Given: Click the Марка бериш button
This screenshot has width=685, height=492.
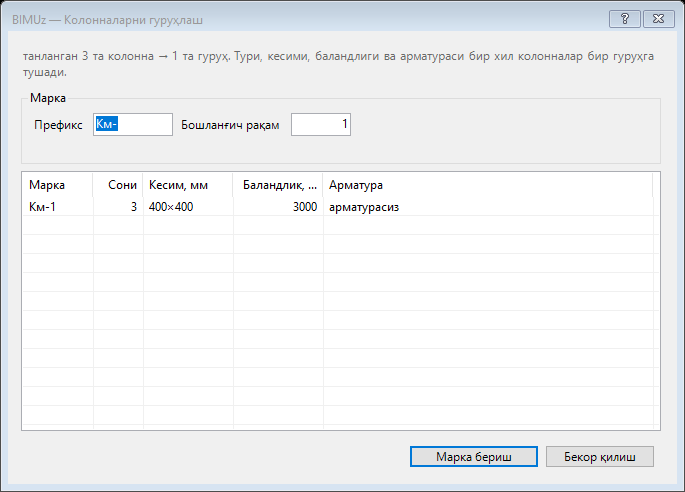Looking at the screenshot, I should (474, 457).
